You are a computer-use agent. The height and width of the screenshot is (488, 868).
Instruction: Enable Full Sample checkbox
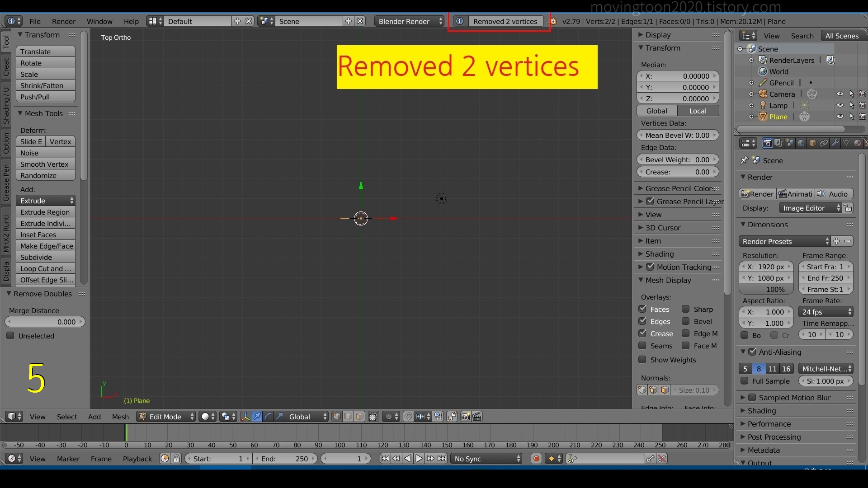[745, 381]
